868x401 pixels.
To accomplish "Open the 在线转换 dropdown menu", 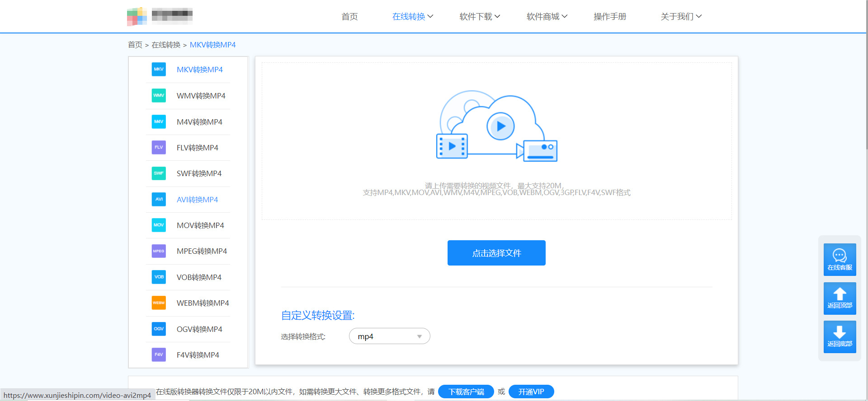I will pyautogui.click(x=413, y=17).
